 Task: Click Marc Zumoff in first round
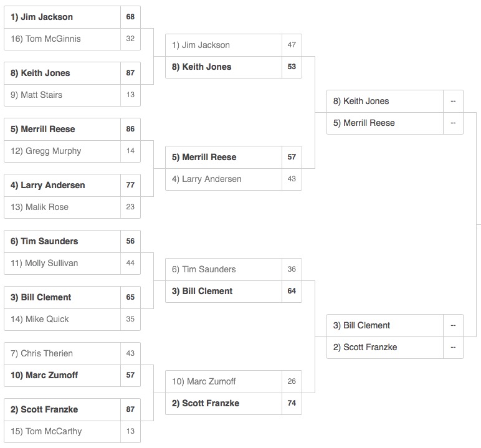click(x=72, y=376)
